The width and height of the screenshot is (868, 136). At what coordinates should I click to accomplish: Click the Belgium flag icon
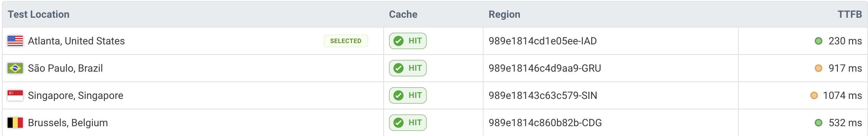point(15,123)
